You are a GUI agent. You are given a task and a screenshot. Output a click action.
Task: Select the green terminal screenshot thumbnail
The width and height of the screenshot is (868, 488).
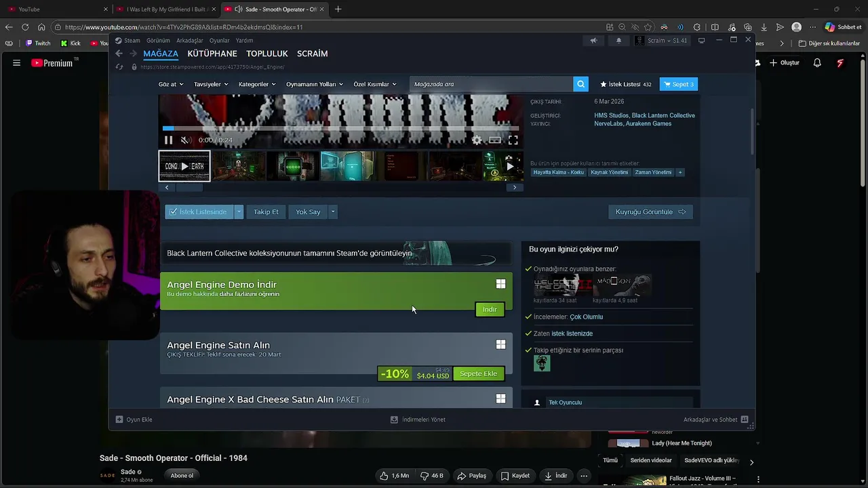point(293,166)
